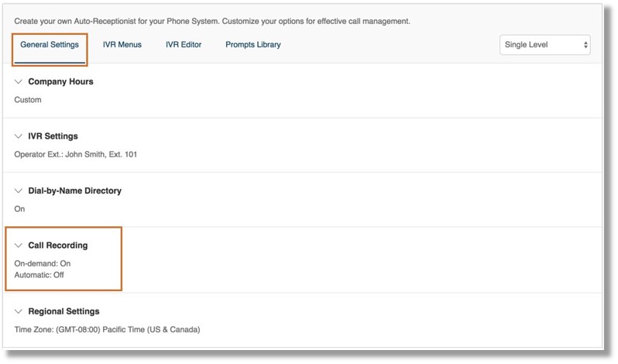Click the 'On-demand: On' text

pos(43,263)
